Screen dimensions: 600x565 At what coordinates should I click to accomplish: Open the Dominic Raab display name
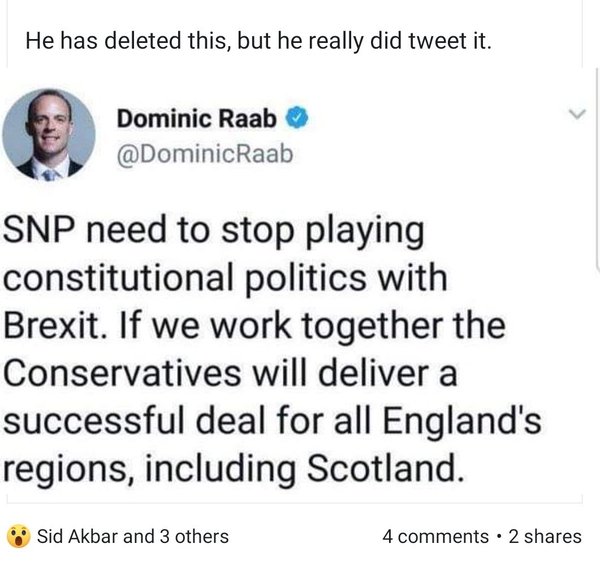199,120
